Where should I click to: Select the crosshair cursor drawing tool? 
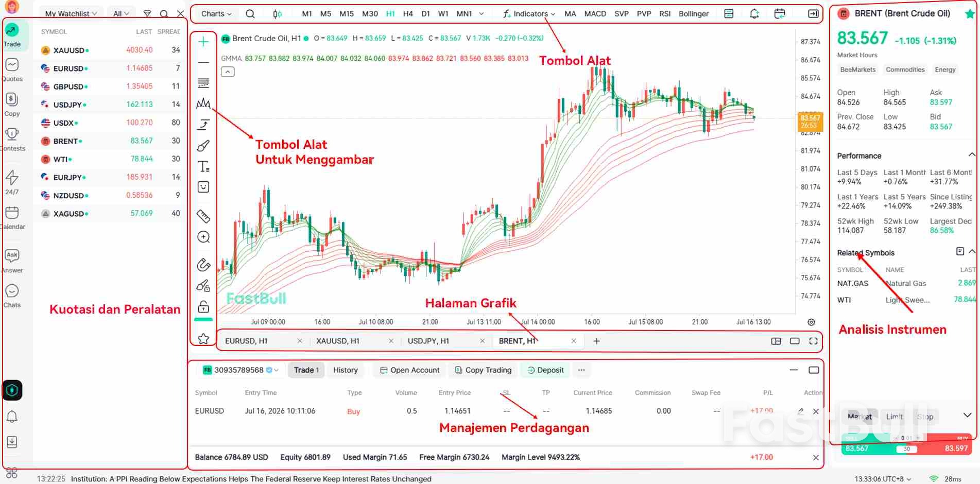203,42
